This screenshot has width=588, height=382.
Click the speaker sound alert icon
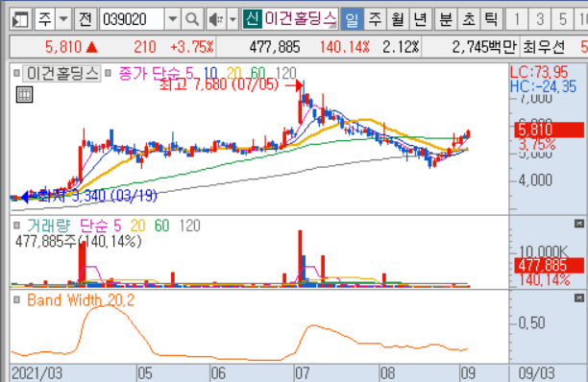[x=216, y=19]
